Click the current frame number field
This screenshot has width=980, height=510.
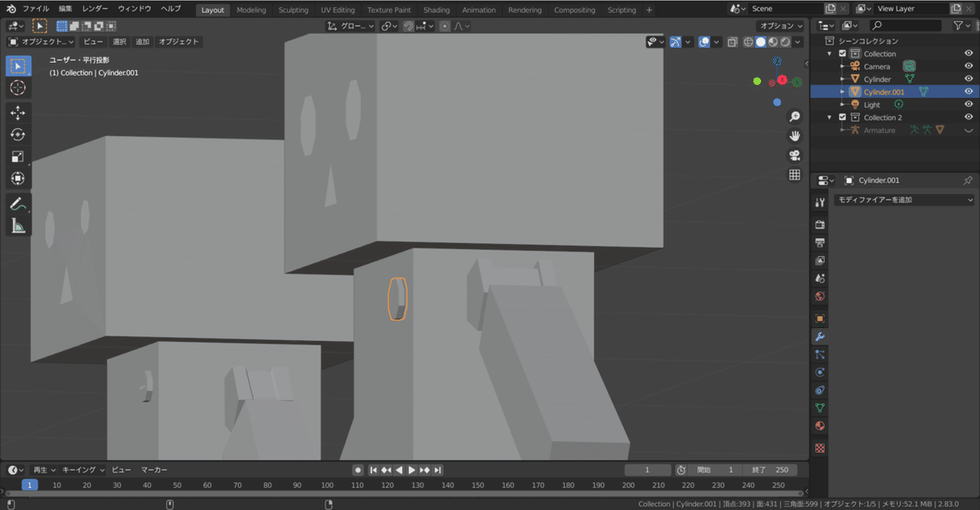648,470
